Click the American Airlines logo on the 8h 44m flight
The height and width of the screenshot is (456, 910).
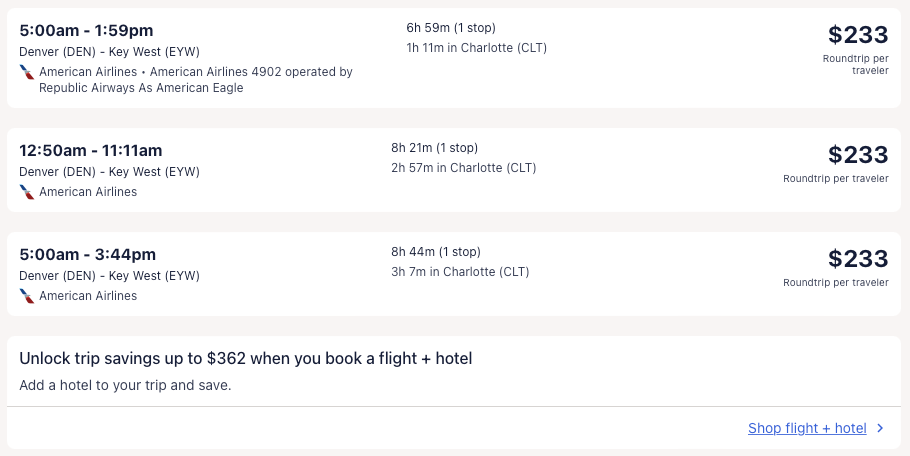[x=27, y=296]
